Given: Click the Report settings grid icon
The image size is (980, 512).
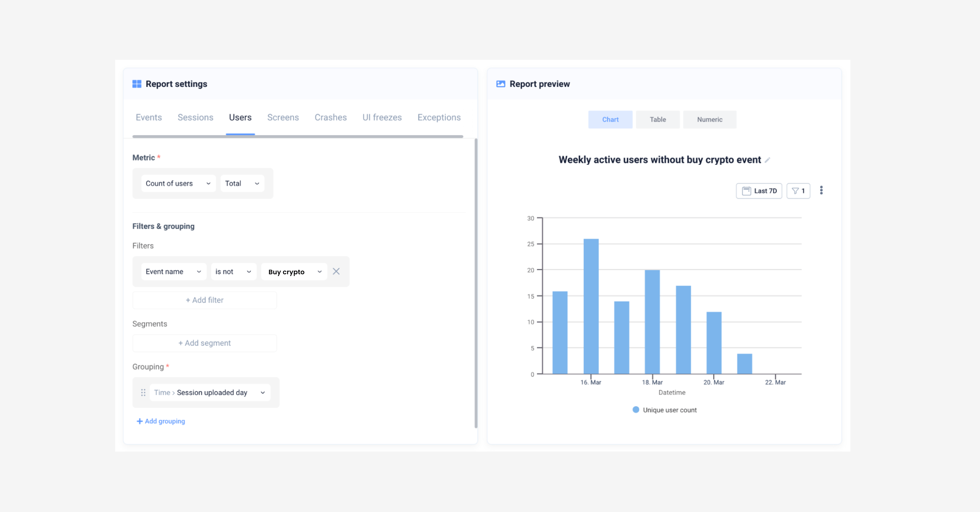Looking at the screenshot, I should click(x=137, y=84).
